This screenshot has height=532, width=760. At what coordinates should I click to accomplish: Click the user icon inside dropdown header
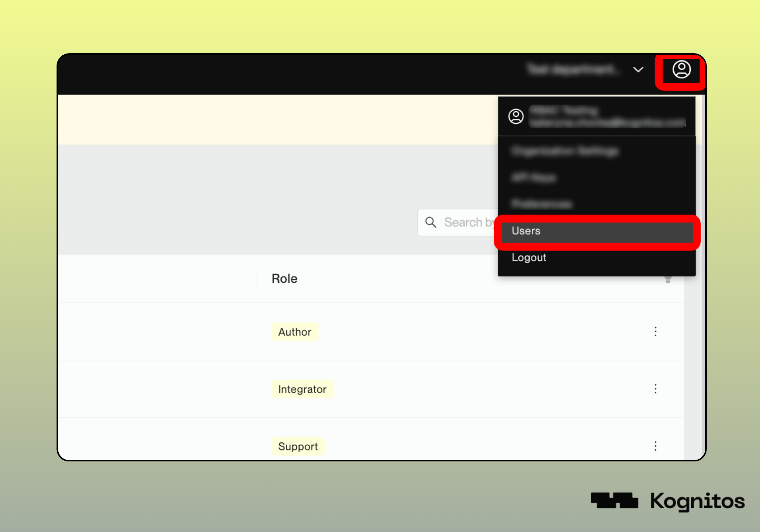(x=516, y=116)
